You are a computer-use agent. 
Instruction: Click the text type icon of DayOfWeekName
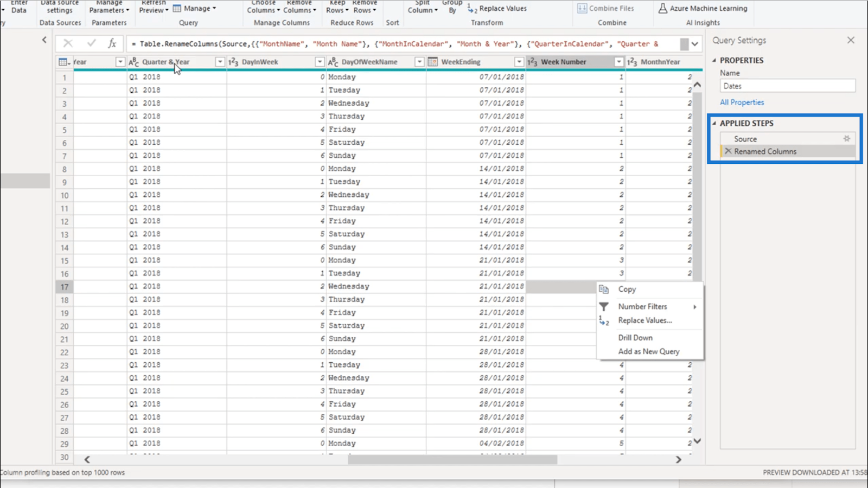[x=333, y=62]
